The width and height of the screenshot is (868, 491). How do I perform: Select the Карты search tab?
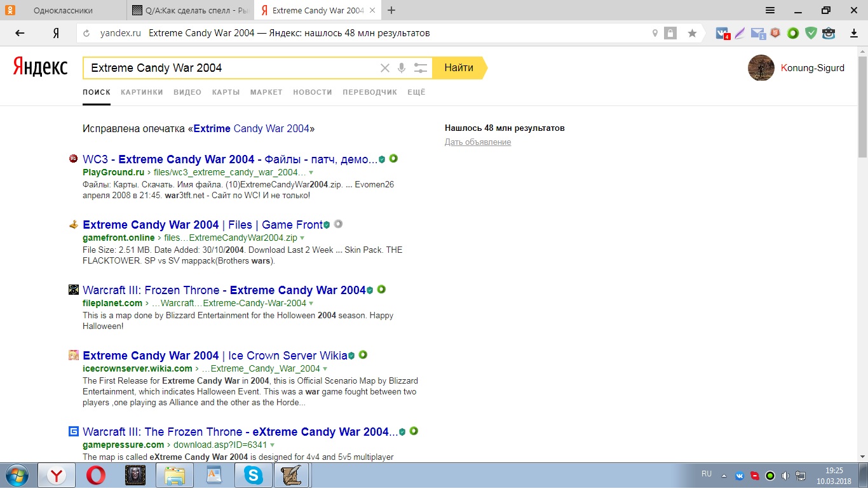226,92
